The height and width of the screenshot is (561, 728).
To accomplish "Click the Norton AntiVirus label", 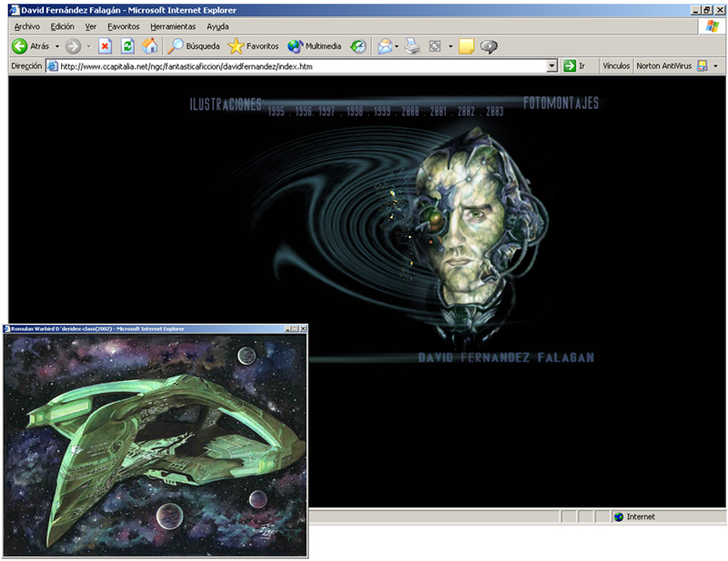I will (x=664, y=65).
